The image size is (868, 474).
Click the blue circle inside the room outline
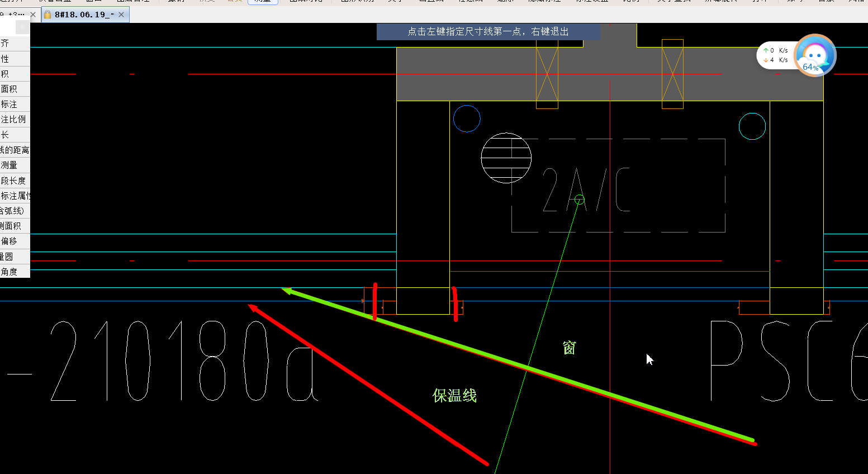(x=467, y=118)
